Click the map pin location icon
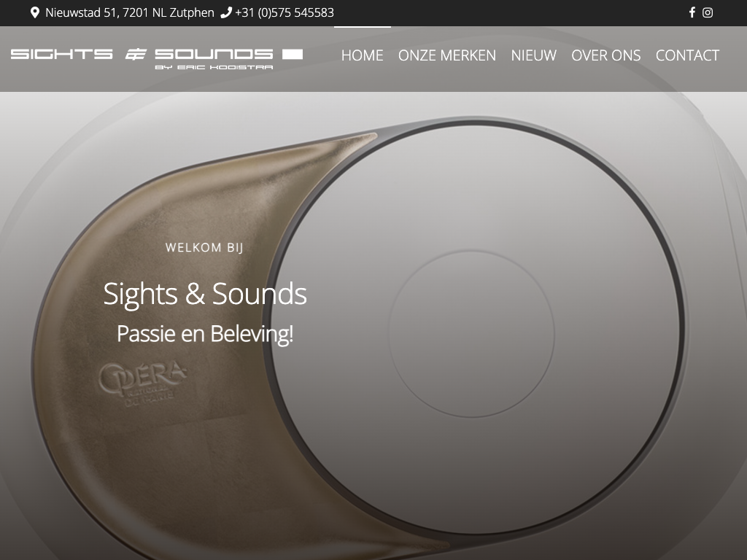The width and height of the screenshot is (747, 560). pyautogui.click(x=34, y=12)
